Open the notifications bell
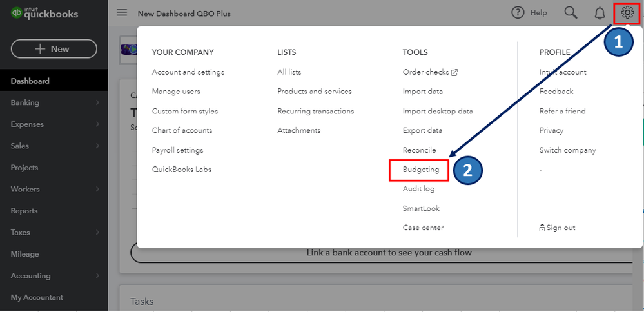The image size is (644, 312). click(600, 13)
